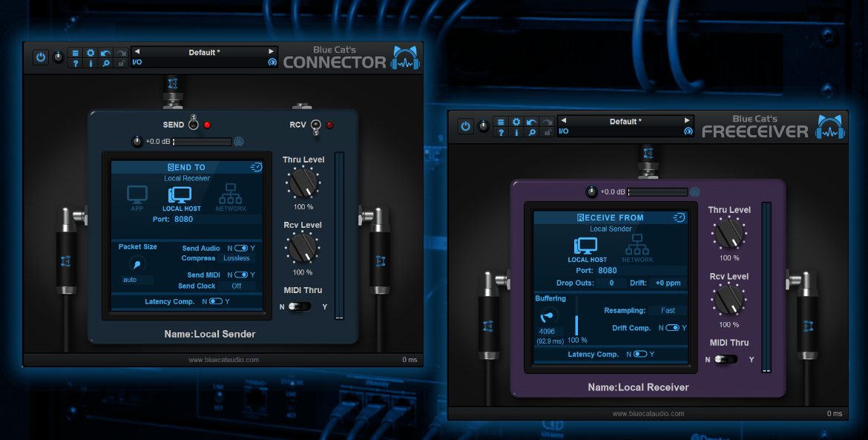Click the undo arrow in Freeceiver toolbar
The image size is (868, 440).
531,122
